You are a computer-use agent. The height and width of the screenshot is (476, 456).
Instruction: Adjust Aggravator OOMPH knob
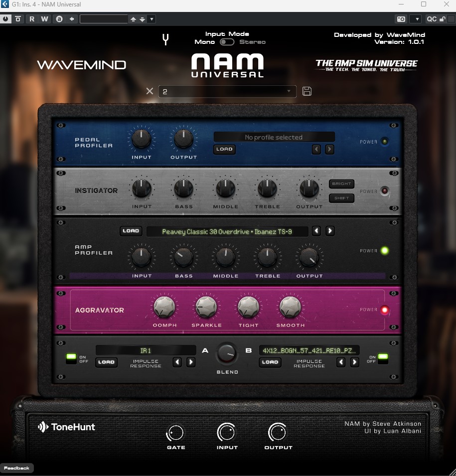pyautogui.click(x=164, y=307)
